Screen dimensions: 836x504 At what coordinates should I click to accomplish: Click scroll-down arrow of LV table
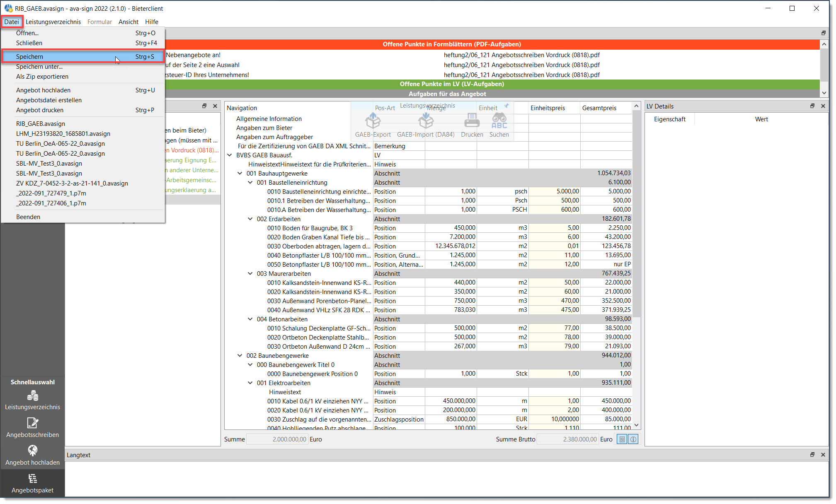pyautogui.click(x=636, y=426)
